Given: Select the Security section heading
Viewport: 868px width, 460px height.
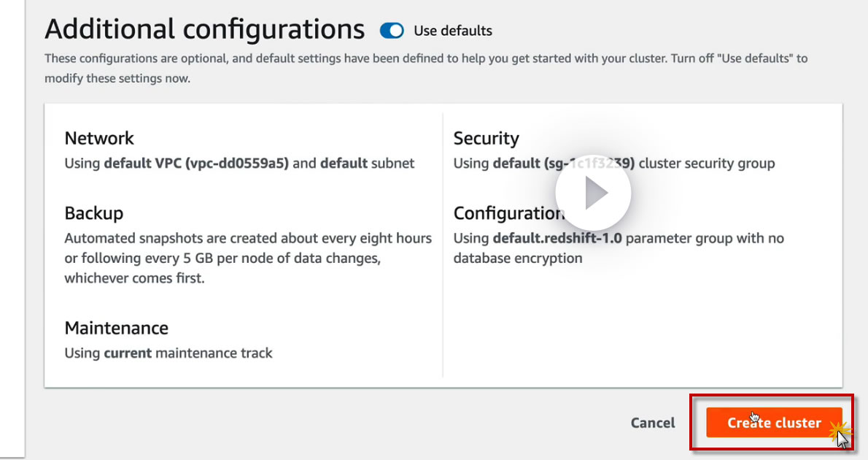Looking at the screenshot, I should click(x=486, y=139).
